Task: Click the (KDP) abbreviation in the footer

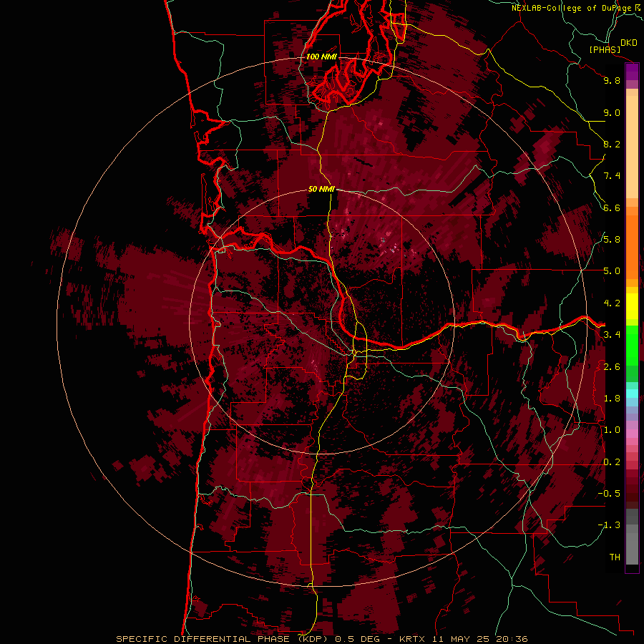Action: pyautogui.click(x=313, y=639)
